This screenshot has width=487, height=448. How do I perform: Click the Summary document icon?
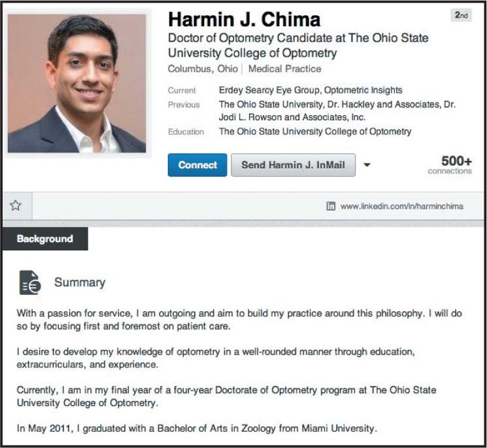pos(30,283)
